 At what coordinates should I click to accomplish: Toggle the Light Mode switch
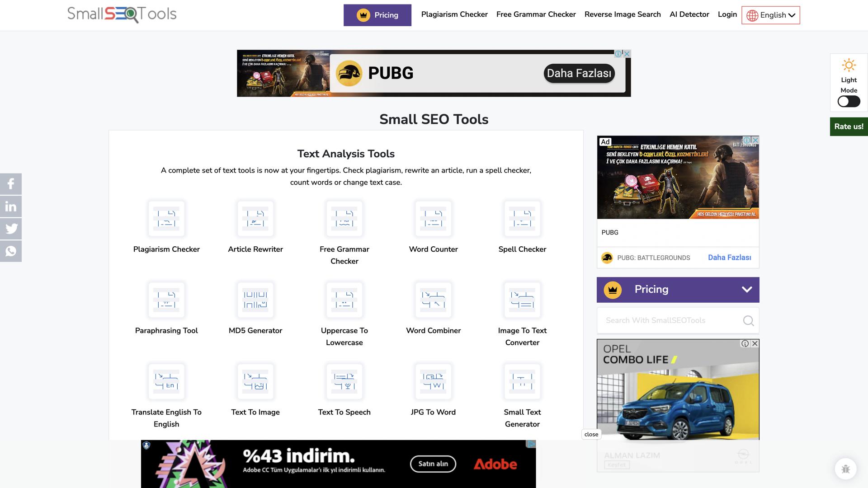pyautogui.click(x=848, y=102)
